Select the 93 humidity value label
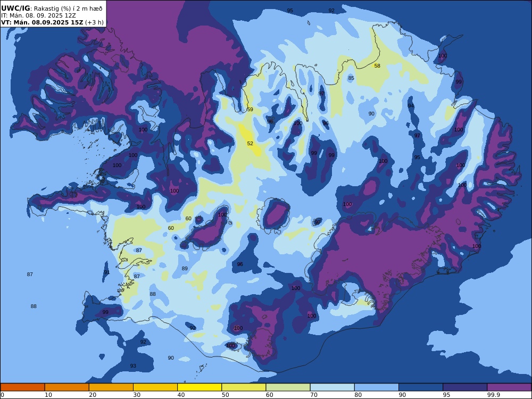The width and height of the screenshot is (532, 399). click(133, 366)
